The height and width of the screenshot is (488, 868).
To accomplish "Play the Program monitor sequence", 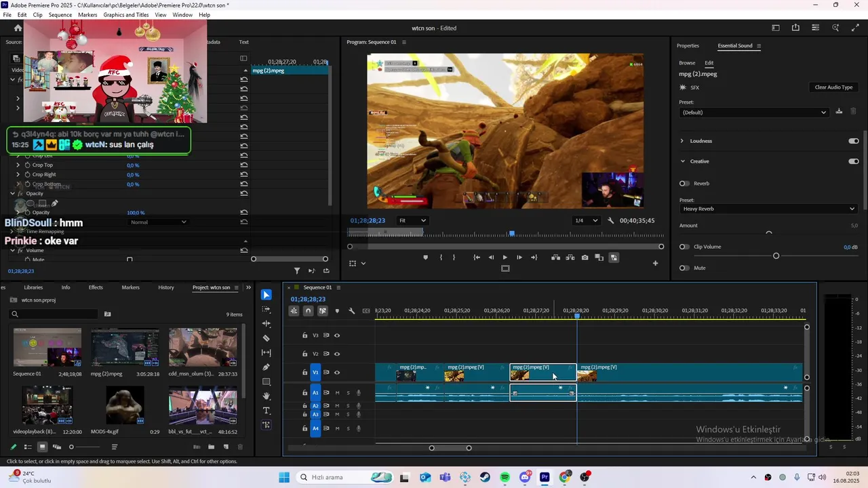I will [x=505, y=258].
